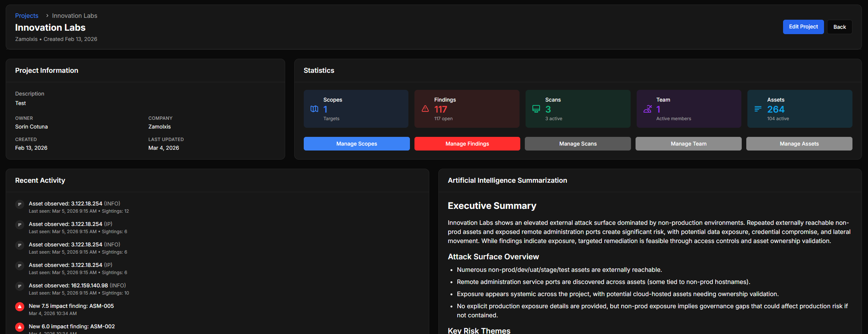Click the Findings warning triangle icon
The width and height of the screenshot is (868, 334).
(x=425, y=109)
